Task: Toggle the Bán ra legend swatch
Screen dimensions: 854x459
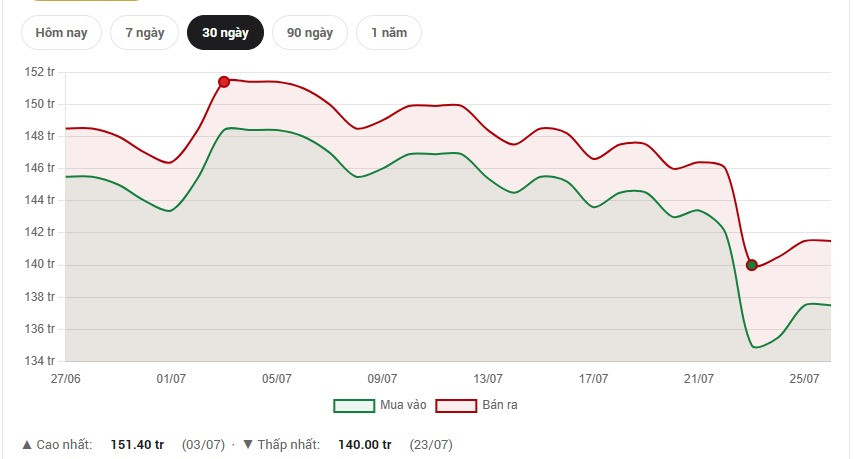Action: tap(456, 406)
